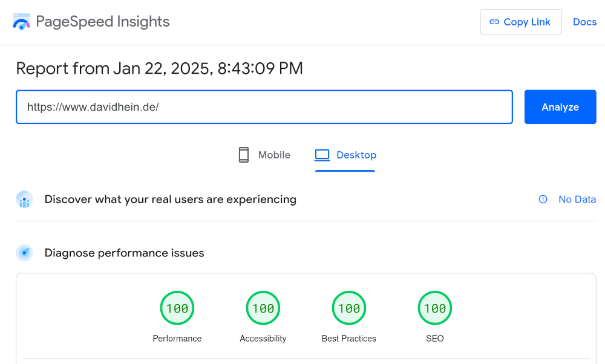Jump to the Best Practices score gauge
The image size is (605, 364).
(349, 308)
